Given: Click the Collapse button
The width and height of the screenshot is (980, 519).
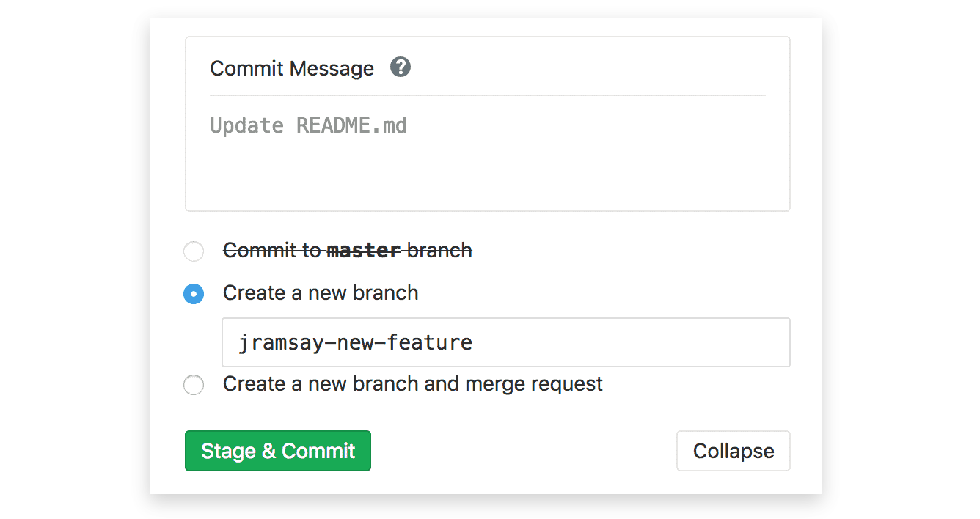Looking at the screenshot, I should coord(733,451).
